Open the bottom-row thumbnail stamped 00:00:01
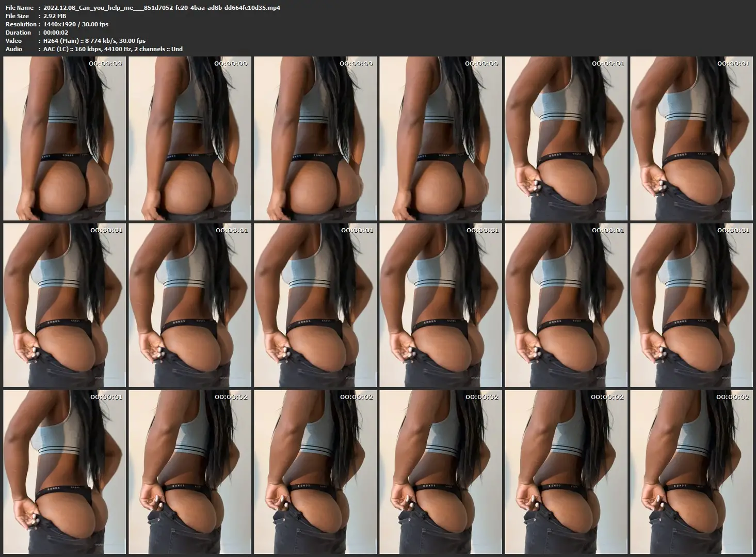The width and height of the screenshot is (756, 557). pos(65,472)
